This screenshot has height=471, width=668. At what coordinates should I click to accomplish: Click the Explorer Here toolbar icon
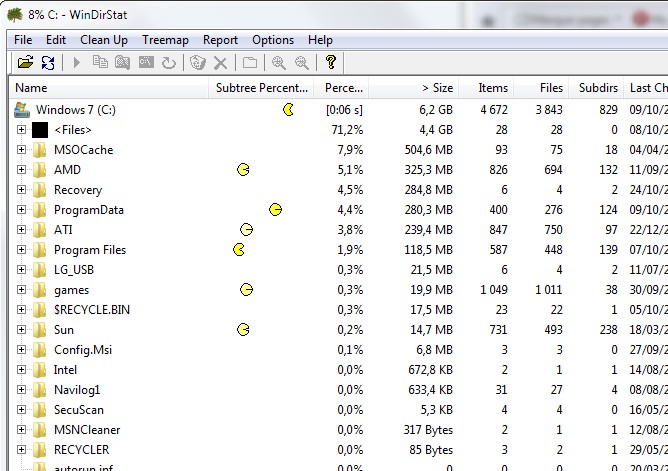122,63
